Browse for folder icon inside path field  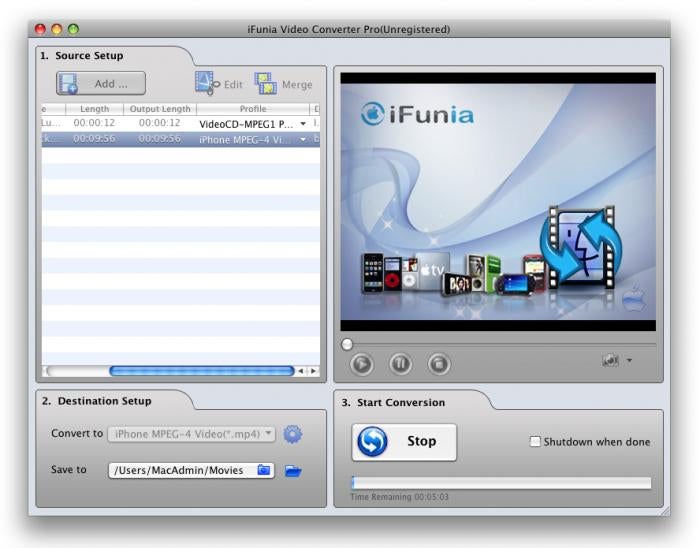pyautogui.click(x=264, y=470)
